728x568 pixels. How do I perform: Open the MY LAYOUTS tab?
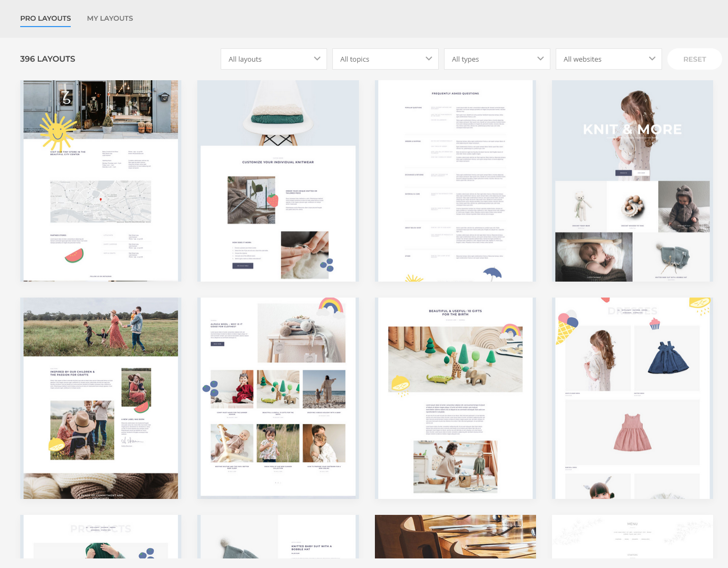(x=110, y=18)
